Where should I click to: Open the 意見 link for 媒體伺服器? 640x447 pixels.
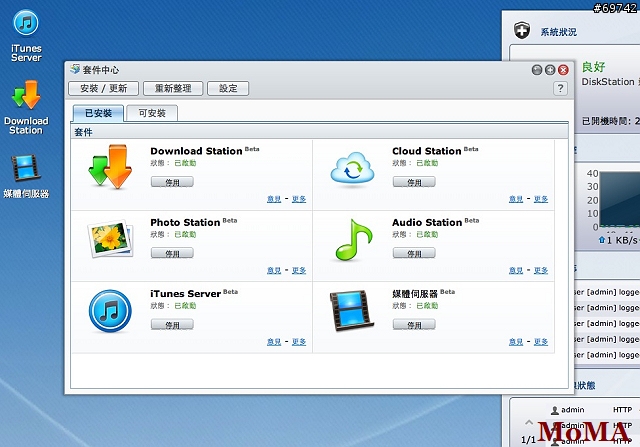pyautogui.click(x=516, y=342)
